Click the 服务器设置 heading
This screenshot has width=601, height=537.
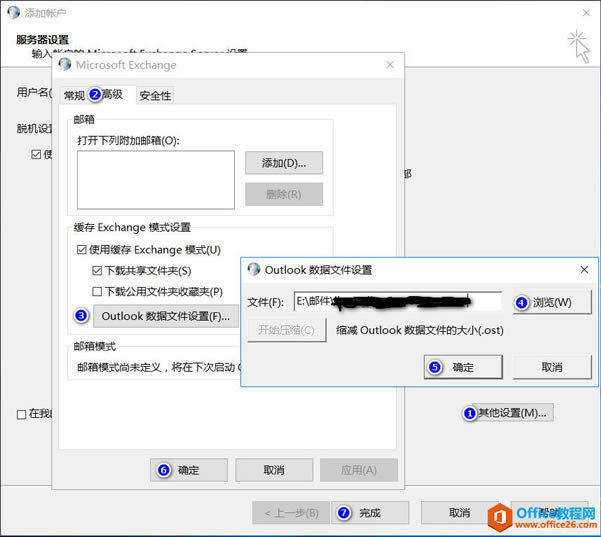(42, 39)
